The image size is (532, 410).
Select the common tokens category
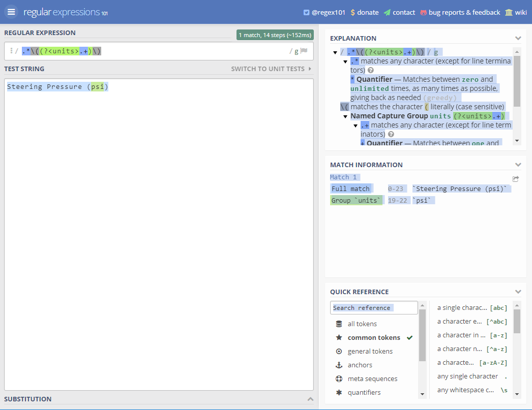coord(373,338)
